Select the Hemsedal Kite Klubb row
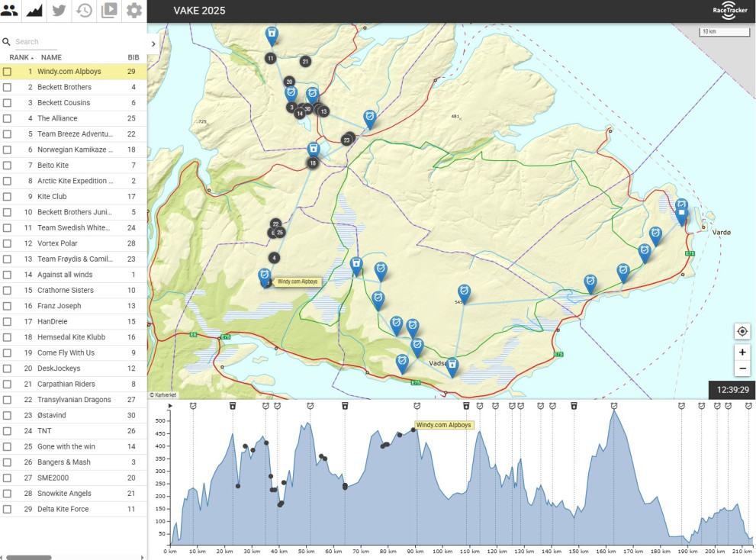 73,337
